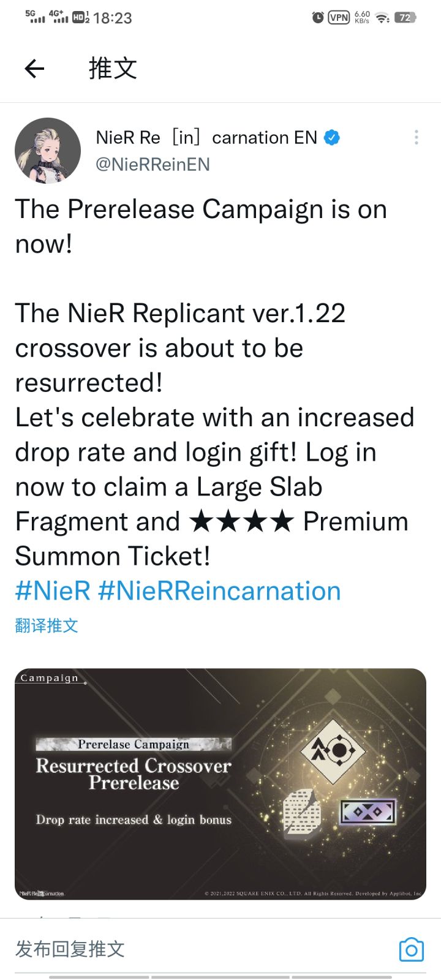This screenshot has height=980, width=441.
Task: Open the NieR account profile avatar
Action: 48,151
